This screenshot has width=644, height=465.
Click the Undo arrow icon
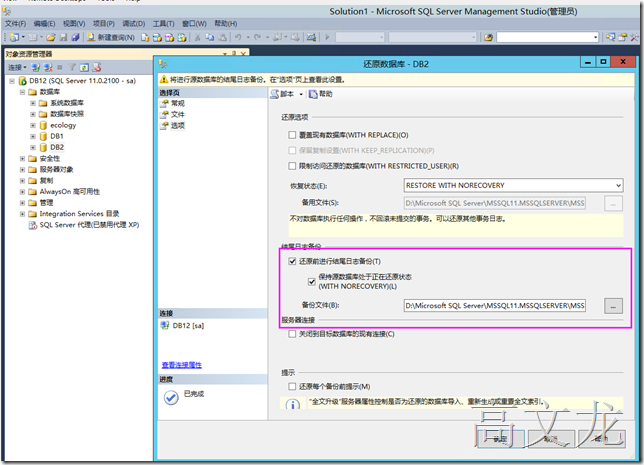pyautogui.click(x=238, y=37)
